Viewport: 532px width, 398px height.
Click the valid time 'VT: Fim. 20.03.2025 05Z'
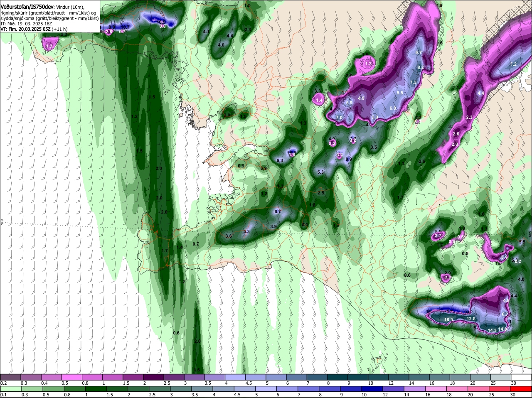pos(25,29)
